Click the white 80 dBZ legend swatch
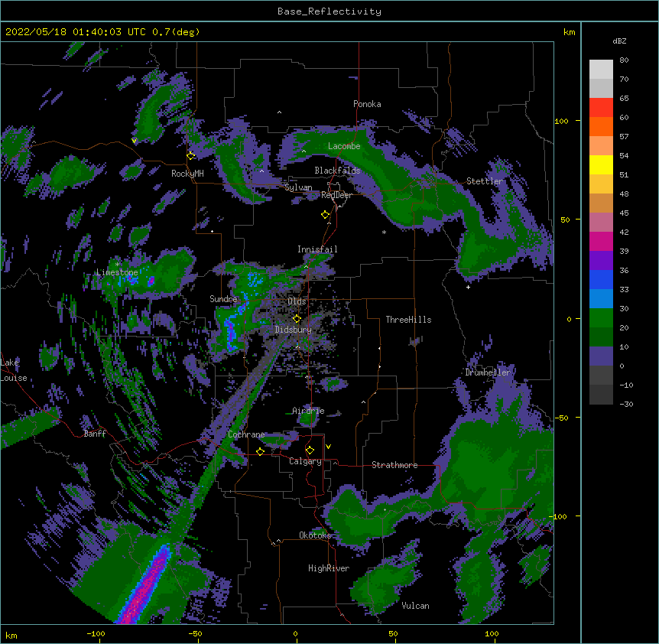This screenshot has width=659, height=644. 601,70
